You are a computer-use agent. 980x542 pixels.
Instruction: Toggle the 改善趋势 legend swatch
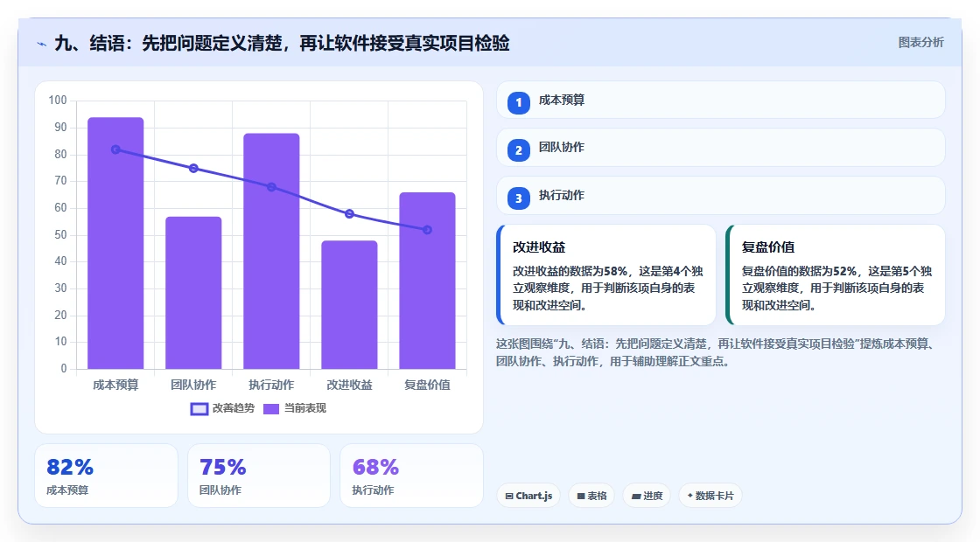[199, 409]
